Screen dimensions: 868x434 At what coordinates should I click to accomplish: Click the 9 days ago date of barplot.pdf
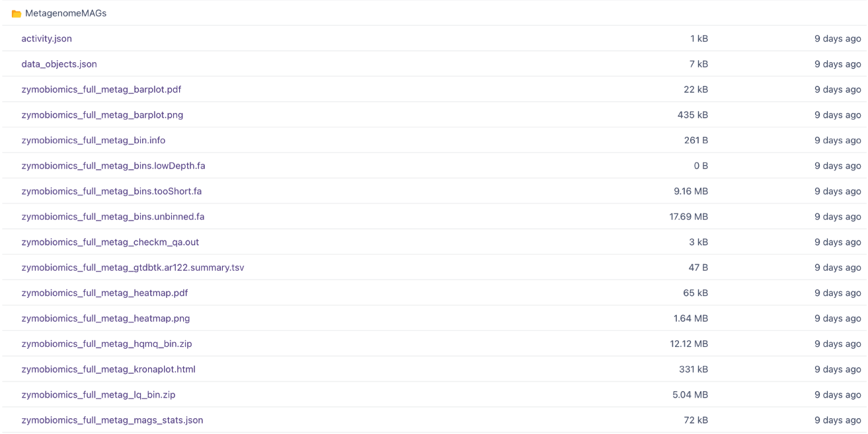pos(838,90)
